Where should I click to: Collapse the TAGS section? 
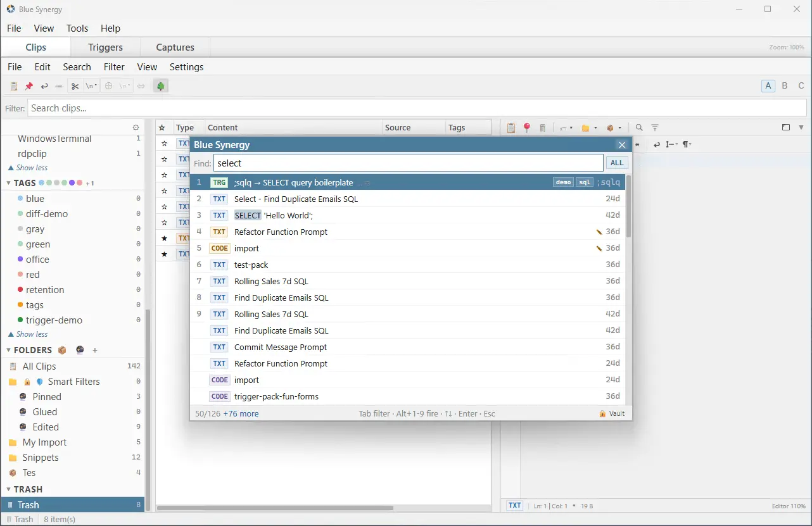(x=9, y=183)
